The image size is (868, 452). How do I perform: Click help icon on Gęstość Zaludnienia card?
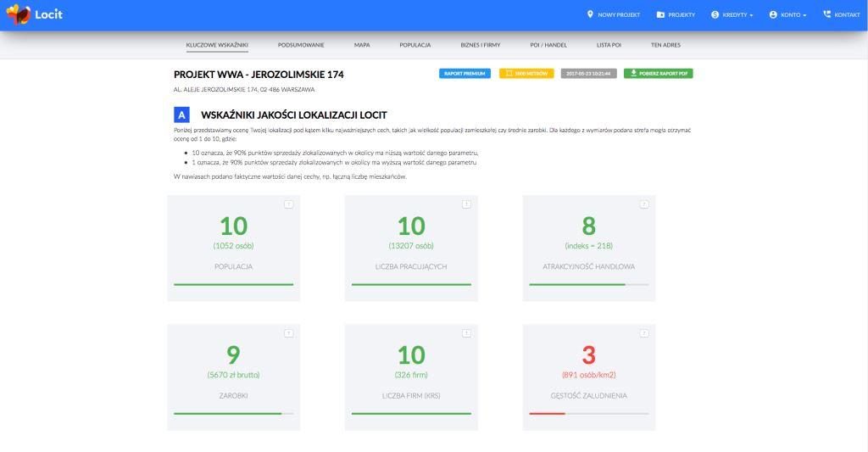[x=643, y=333]
